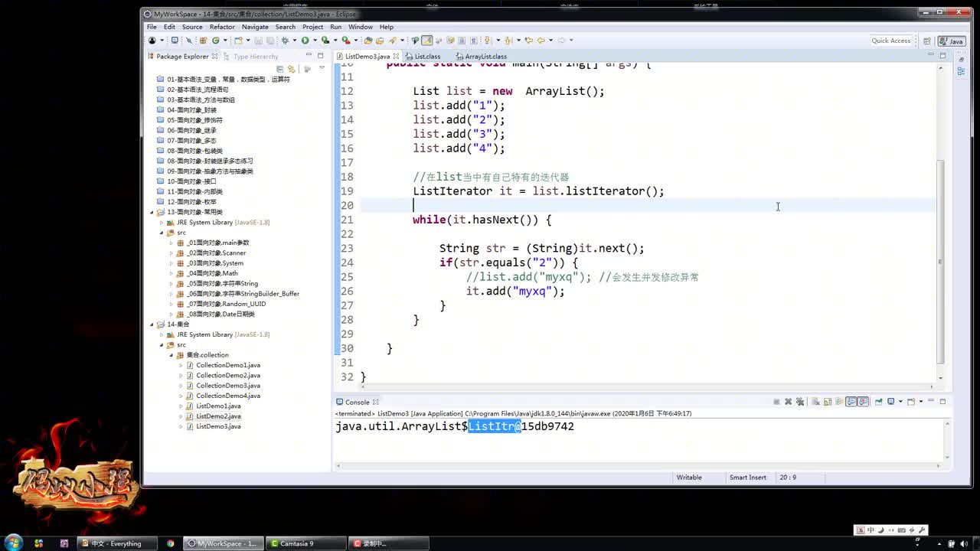Select the _04面向对象.Math package
This screenshot has width=980, height=551.
coord(212,273)
